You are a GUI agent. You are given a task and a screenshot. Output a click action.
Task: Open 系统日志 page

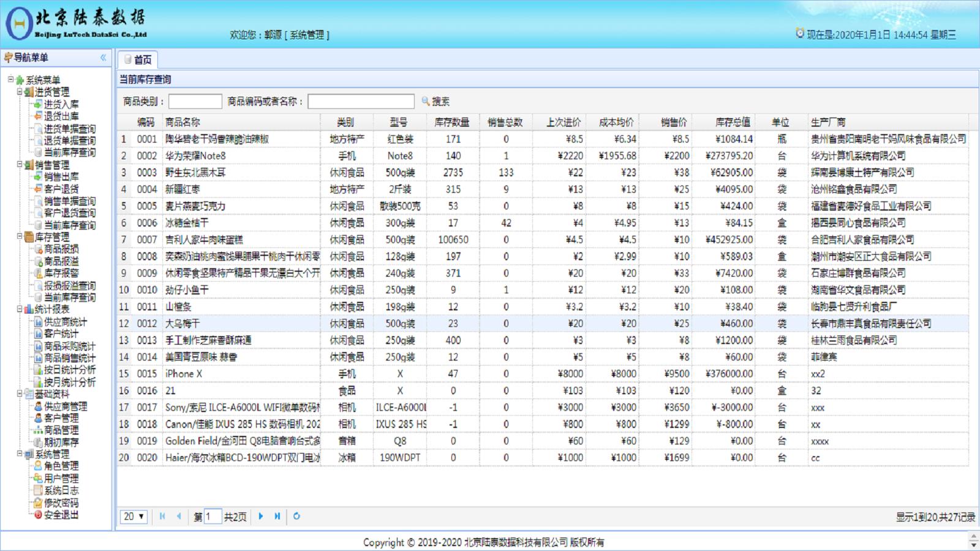(61, 490)
